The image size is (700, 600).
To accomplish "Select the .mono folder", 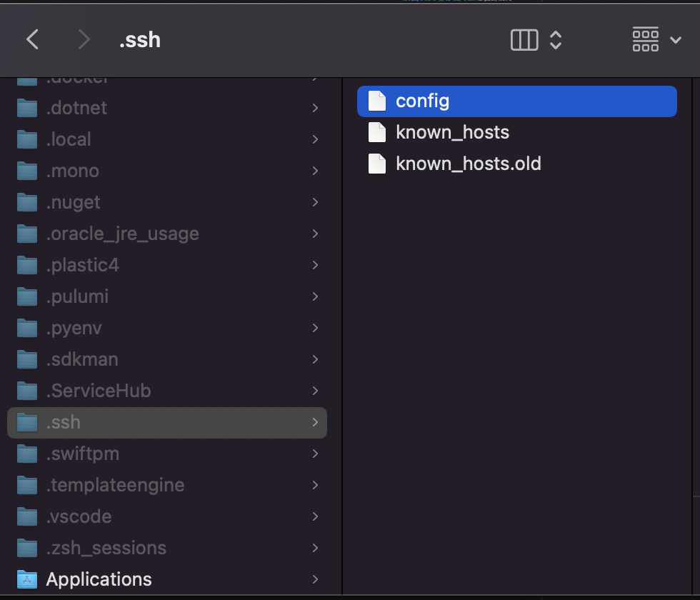I will coord(167,171).
